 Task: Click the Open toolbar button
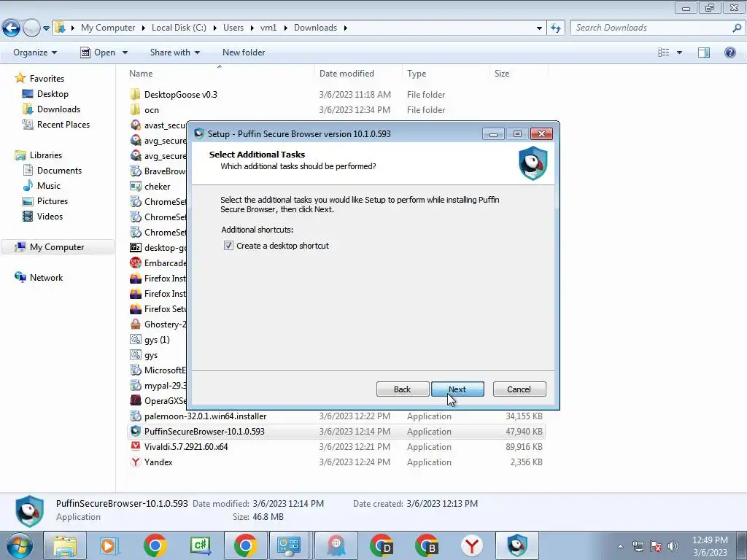point(98,52)
